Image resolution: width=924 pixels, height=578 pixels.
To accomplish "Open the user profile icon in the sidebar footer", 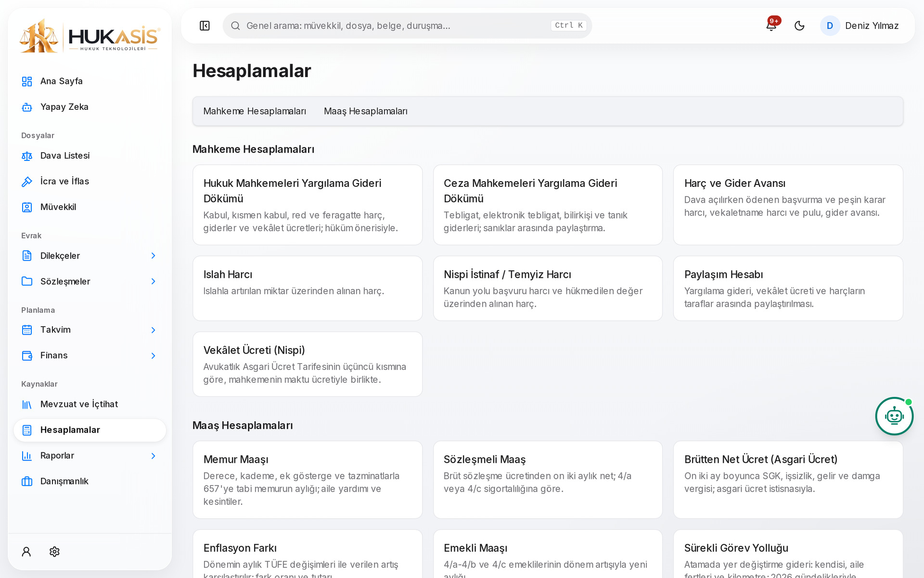I will (x=26, y=552).
